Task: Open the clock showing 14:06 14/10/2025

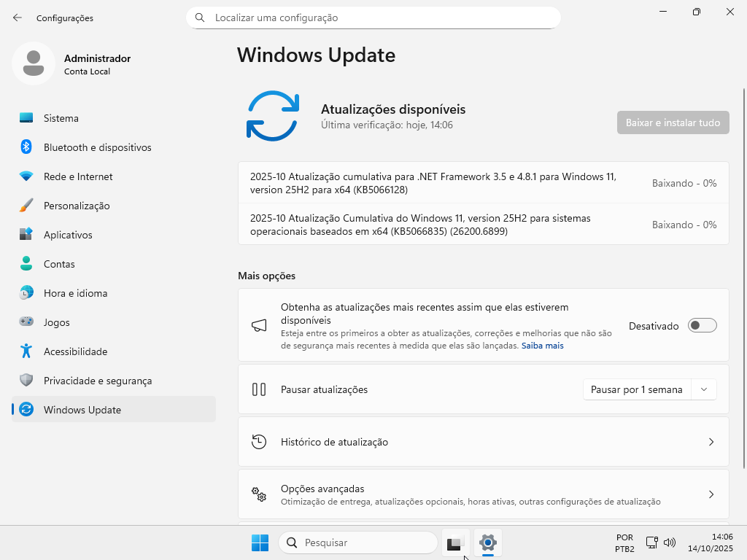Action: click(x=711, y=542)
